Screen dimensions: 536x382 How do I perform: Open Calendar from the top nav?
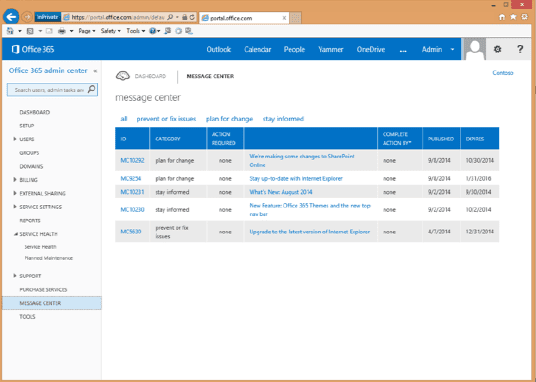pos(257,49)
